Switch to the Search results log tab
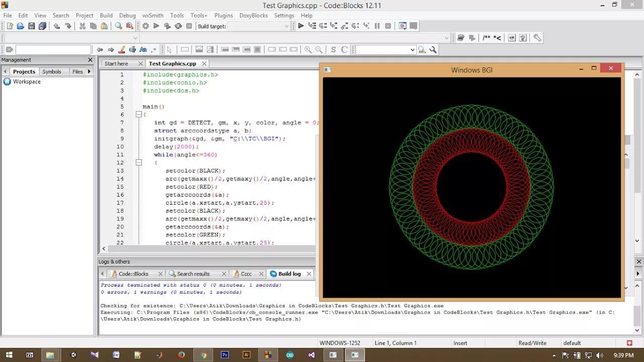The image size is (644, 362). [193, 274]
